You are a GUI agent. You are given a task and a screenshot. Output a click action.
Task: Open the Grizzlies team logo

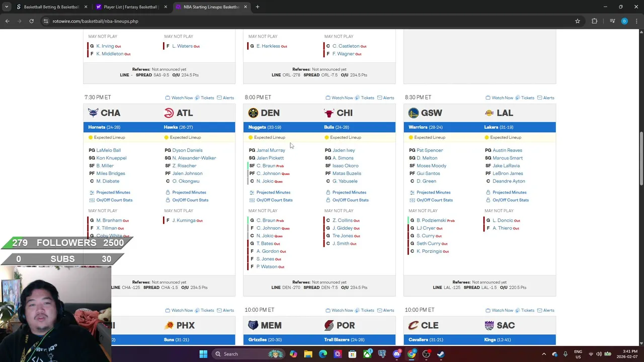tap(253, 325)
